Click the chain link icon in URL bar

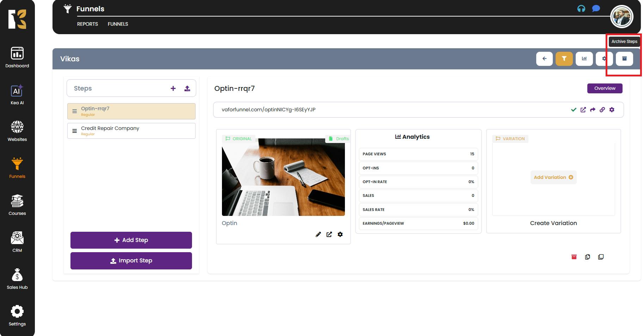(x=602, y=110)
